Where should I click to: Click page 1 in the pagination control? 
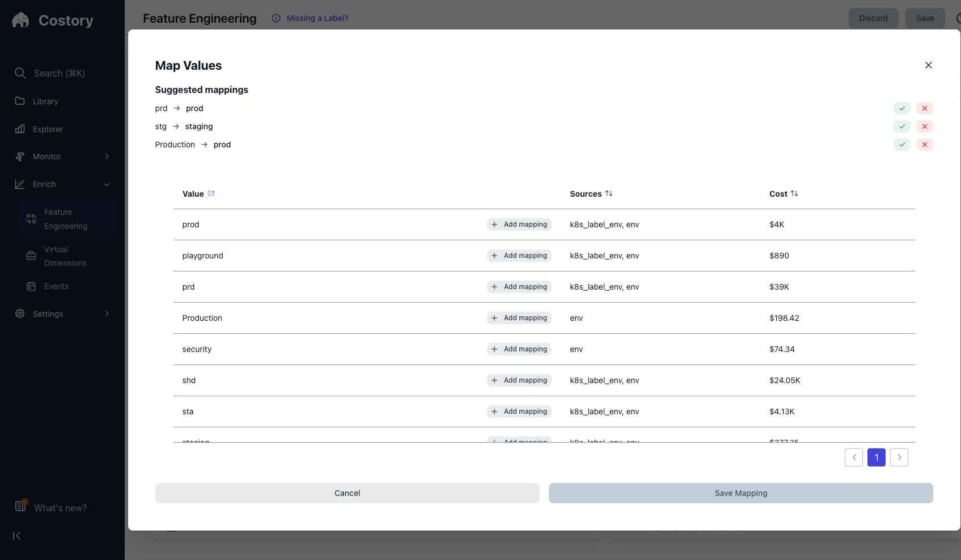(876, 457)
